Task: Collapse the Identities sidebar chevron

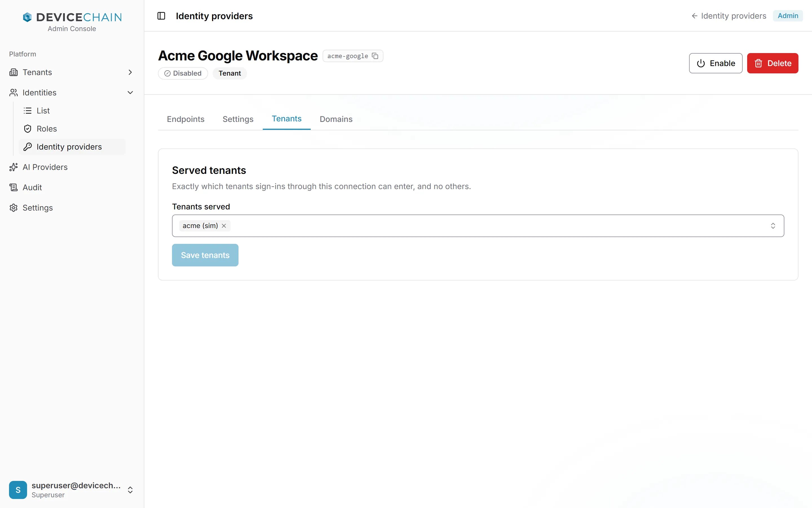Action: click(x=130, y=93)
